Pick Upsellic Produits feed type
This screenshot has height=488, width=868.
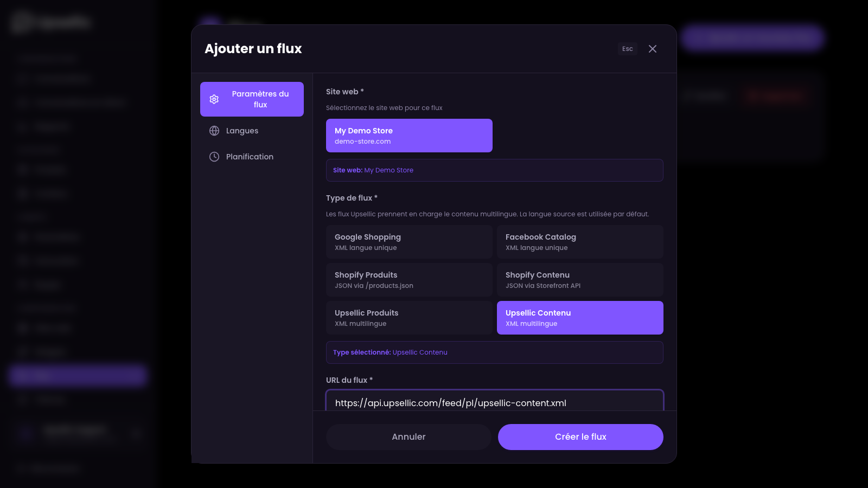click(409, 318)
